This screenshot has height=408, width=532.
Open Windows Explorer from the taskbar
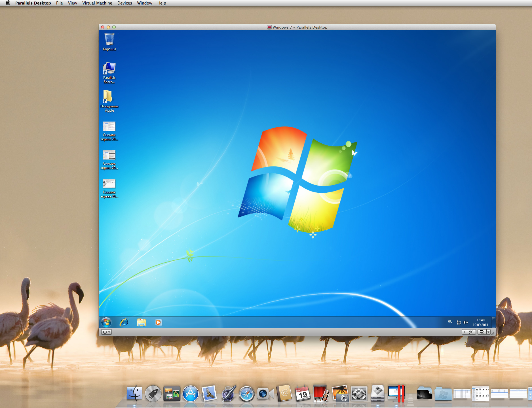(x=141, y=322)
